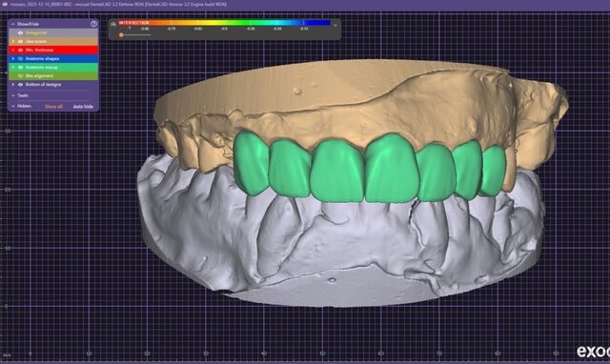
Task: Select the Jaw scans layer label
Action: click(36, 41)
